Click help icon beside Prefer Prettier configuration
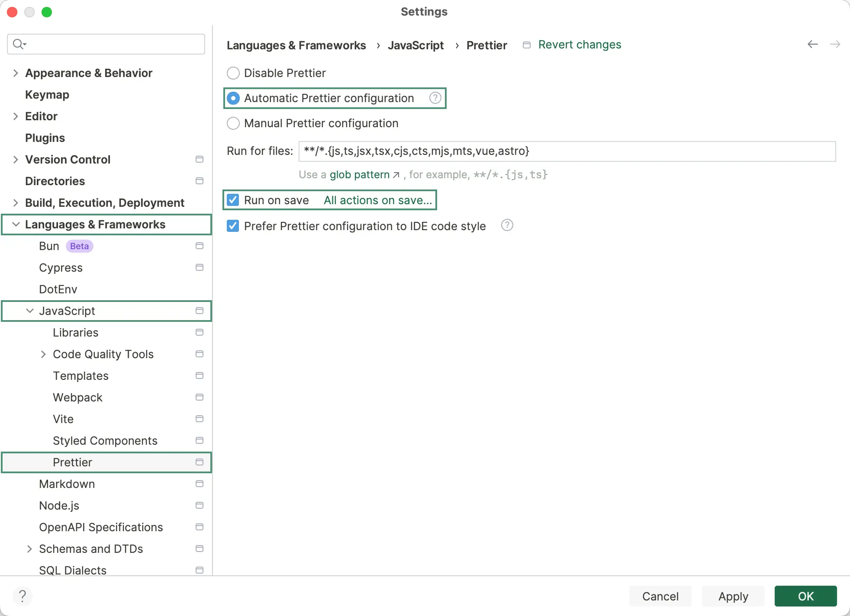The image size is (850, 616). coord(507,225)
